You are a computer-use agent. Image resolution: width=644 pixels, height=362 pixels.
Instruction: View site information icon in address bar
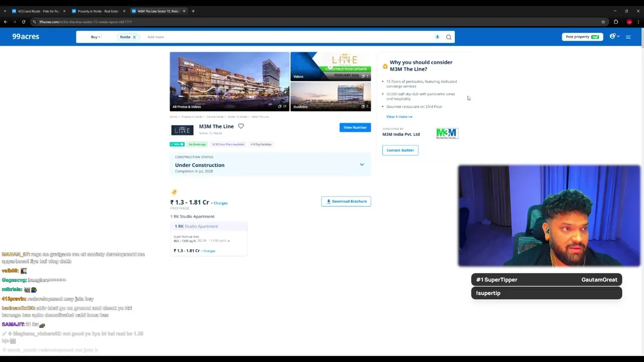coord(34,22)
